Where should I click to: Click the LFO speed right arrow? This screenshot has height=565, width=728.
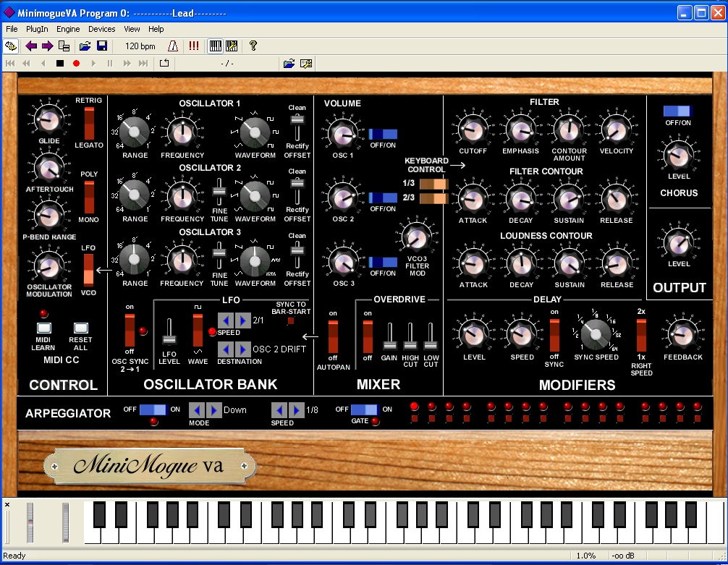[x=242, y=320]
